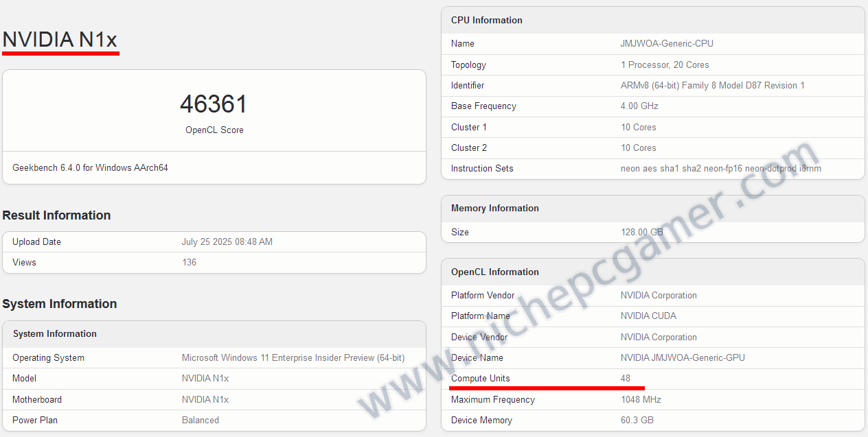Select the neon aes sha1 sha2 instruction sets value
This screenshot has height=437, width=868.
721,168
